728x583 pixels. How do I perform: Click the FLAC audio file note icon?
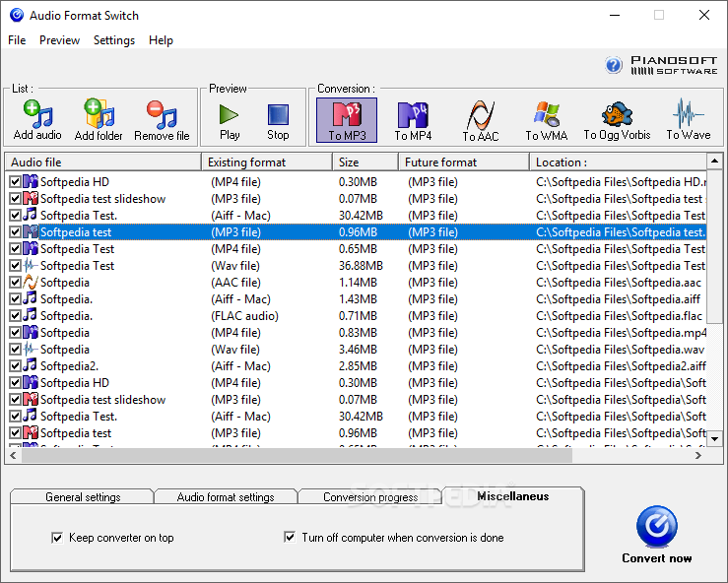point(31,315)
